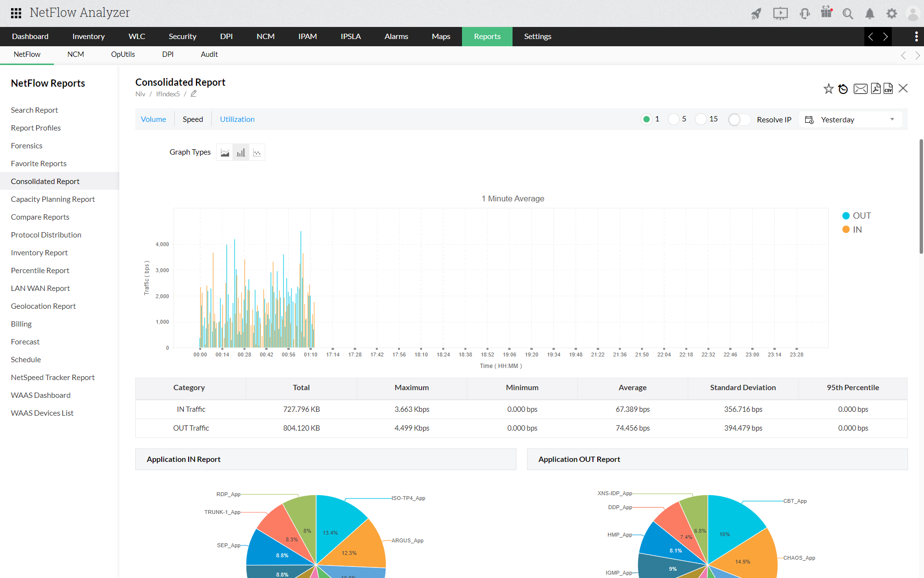Enable the 5-minute average interval toggle
Viewport: 924px width, 578px height.
tap(673, 119)
